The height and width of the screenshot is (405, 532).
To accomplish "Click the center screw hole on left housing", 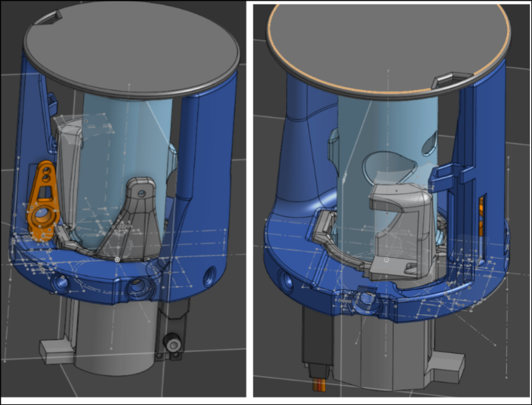I will (138, 289).
